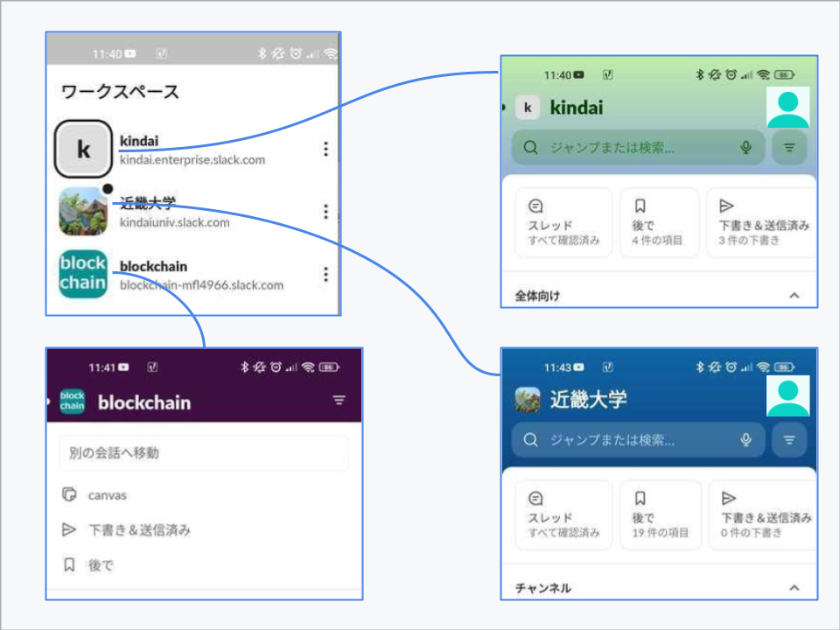Open 下書き＆送信済み in blockchain list
840x630 pixels.
[138, 530]
